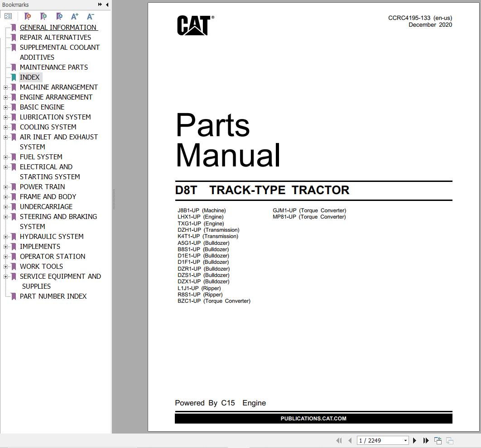
Task: Open the GENERAL INFORMATION bookmark
Action: [x=58, y=27]
